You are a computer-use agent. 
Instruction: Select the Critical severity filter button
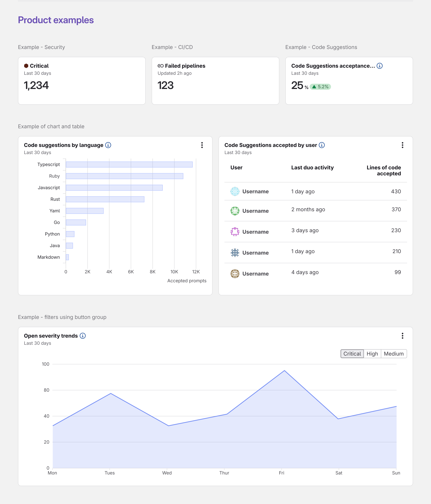pos(352,354)
